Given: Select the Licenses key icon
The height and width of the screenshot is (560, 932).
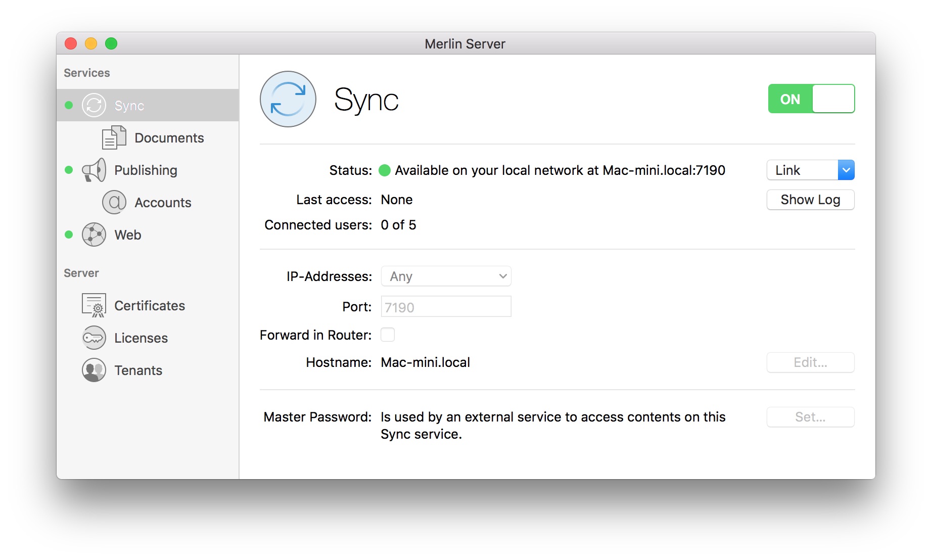Looking at the screenshot, I should tap(94, 338).
